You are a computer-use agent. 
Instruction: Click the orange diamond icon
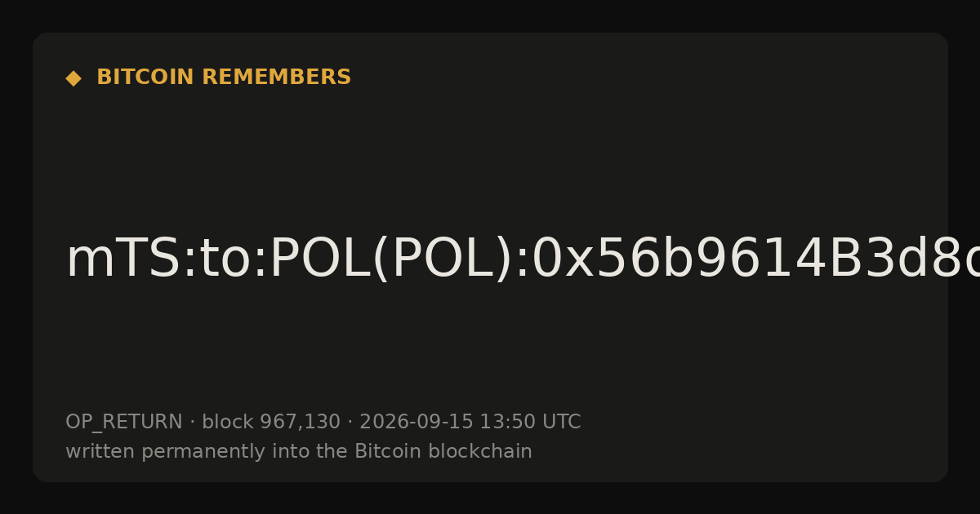[x=73, y=78]
